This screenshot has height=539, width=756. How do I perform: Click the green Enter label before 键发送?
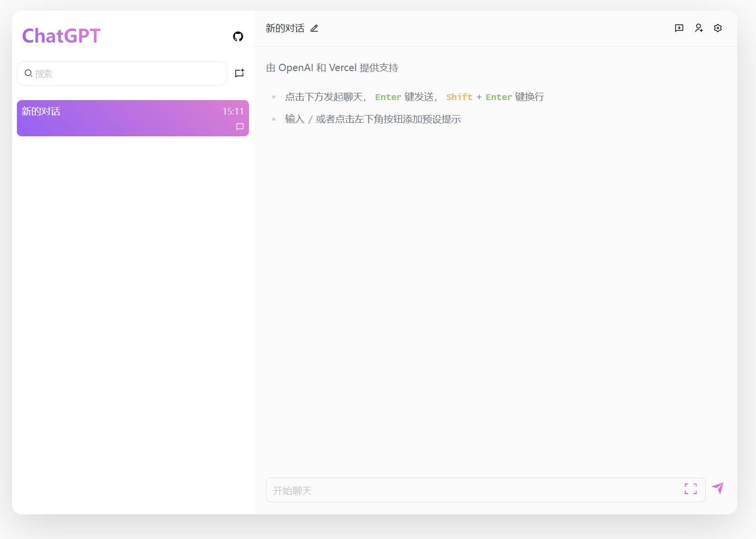coord(388,97)
